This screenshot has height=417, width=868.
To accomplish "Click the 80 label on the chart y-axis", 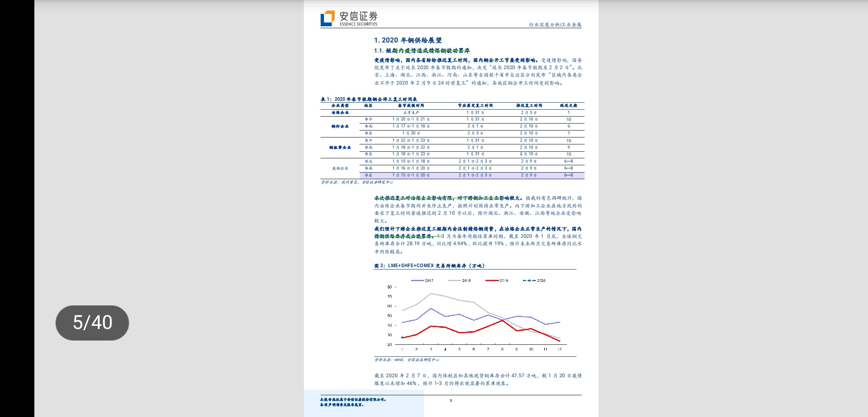I will coord(389,287).
